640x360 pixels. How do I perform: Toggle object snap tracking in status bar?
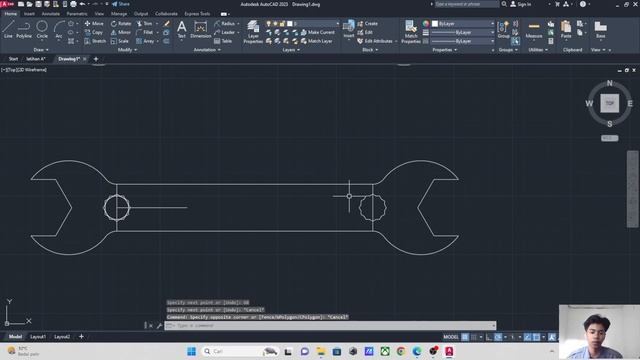[x=527, y=337]
